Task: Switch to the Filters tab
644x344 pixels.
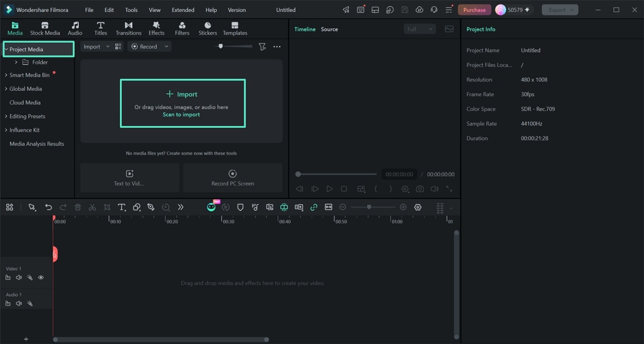Action: tap(182, 29)
